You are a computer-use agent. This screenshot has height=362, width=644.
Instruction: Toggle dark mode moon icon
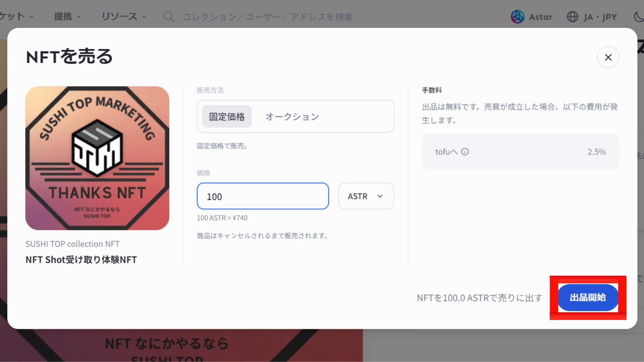point(638,17)
